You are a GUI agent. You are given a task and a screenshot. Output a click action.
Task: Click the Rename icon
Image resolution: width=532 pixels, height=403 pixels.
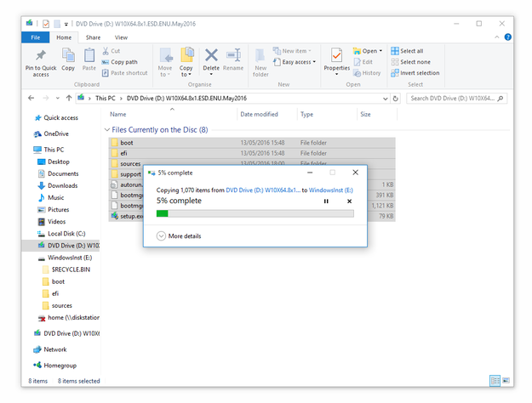pyautogui.click(x=233, y=55)
